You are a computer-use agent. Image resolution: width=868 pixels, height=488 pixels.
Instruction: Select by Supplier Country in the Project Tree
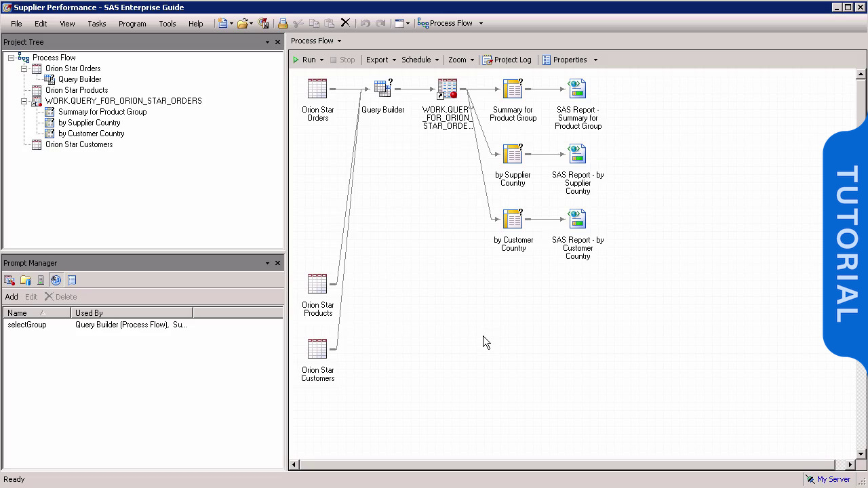click(x=89, y=123)
